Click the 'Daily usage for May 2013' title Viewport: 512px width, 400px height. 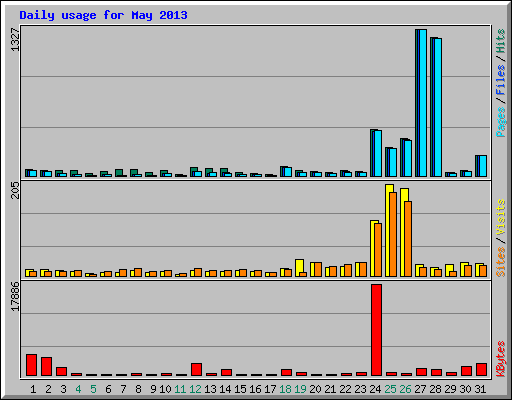point(103,15)
